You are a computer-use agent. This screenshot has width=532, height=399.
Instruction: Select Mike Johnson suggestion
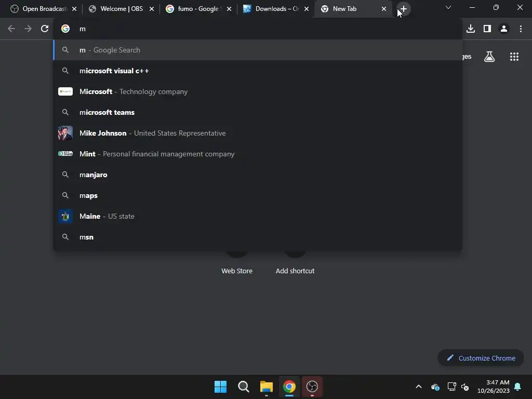(258, 133)
